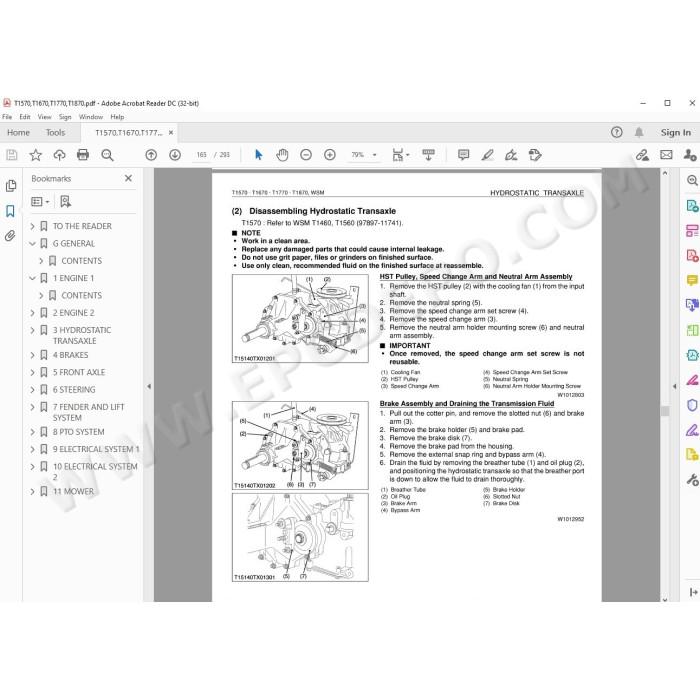This screenshot has width=700, height=700.
Task: Open the Find text magnifier icon
Action: pyautogui.click(x=107, y=155)
